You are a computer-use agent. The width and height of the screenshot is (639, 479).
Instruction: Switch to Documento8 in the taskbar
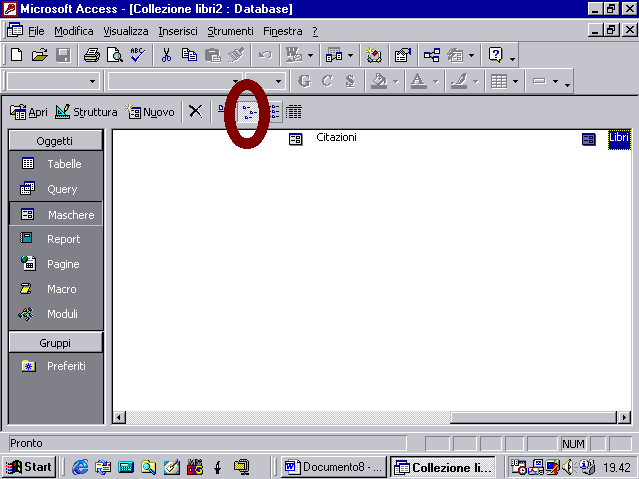(x=333, y=467)
